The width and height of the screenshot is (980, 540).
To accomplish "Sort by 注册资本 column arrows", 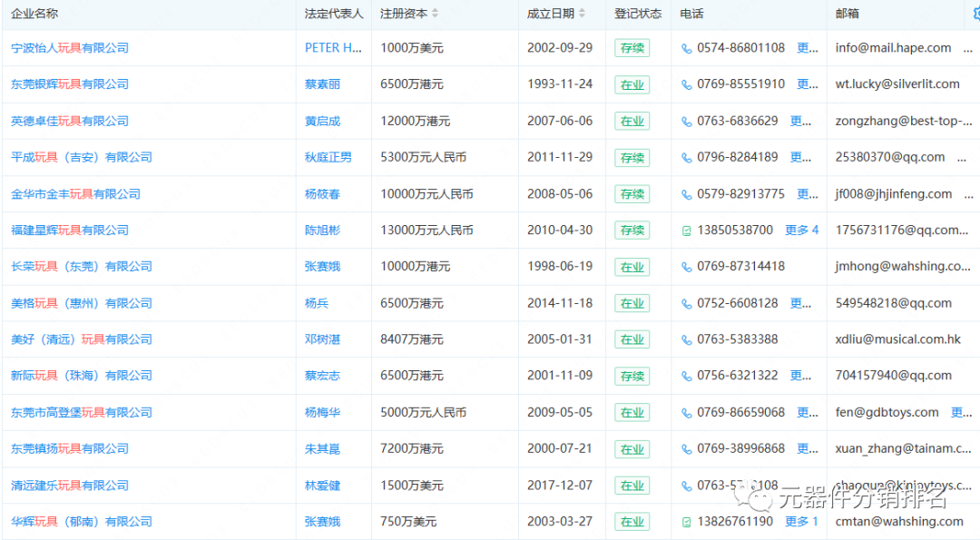I will 435,13.
